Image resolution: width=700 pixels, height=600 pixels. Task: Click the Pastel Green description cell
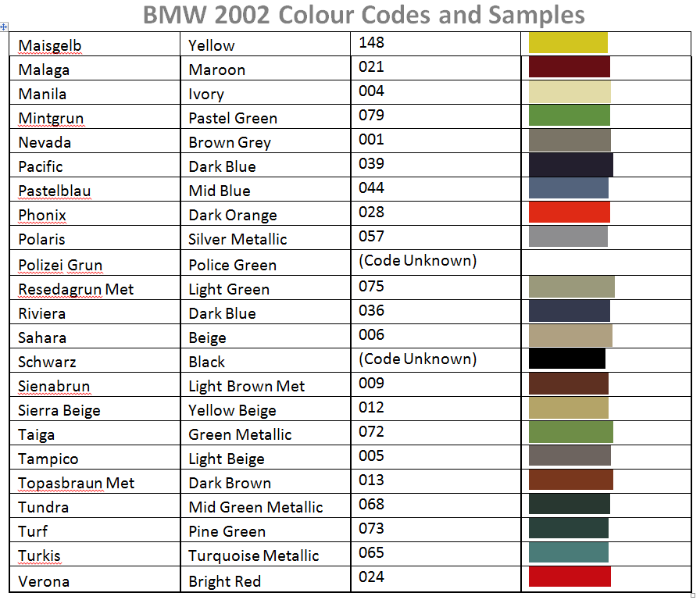[x=265, y=116]
